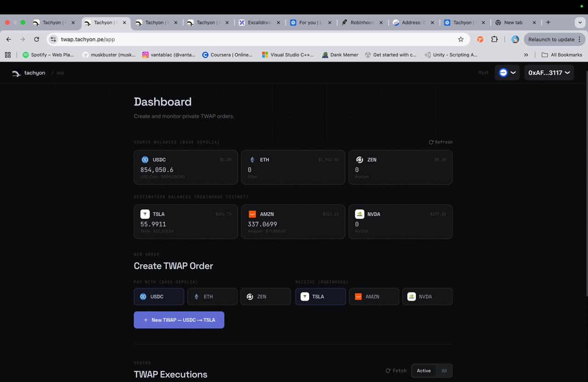Click the Refresh balances icon

(431, 142)
